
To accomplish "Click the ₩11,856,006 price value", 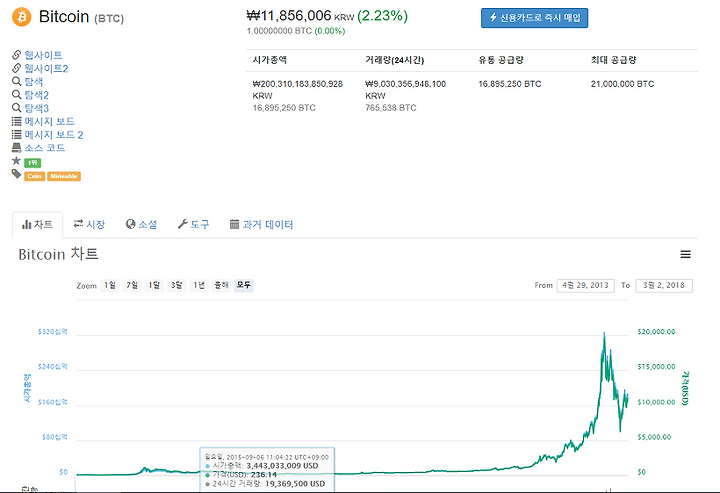I will 289,16.
